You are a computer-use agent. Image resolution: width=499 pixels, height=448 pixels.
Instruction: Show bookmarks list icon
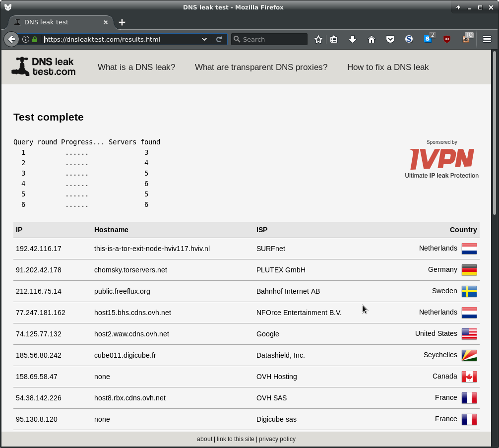(x=334, y=39)
